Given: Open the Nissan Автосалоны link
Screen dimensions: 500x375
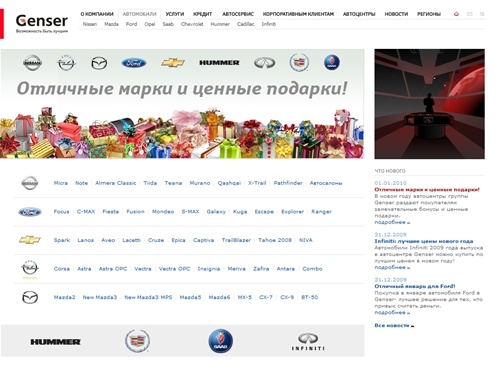Looking at the screenshot, I should click(x=326, y=183).
